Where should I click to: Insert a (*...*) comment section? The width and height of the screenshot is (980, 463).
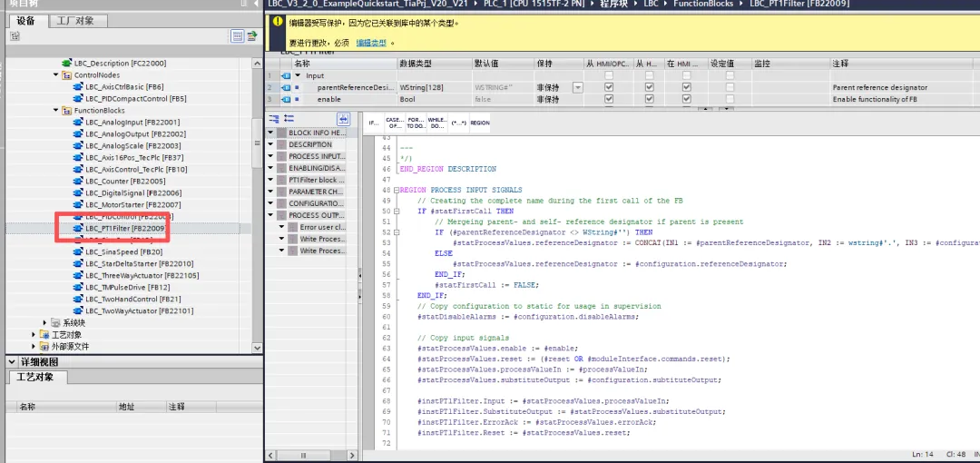[x=457, y=123]
